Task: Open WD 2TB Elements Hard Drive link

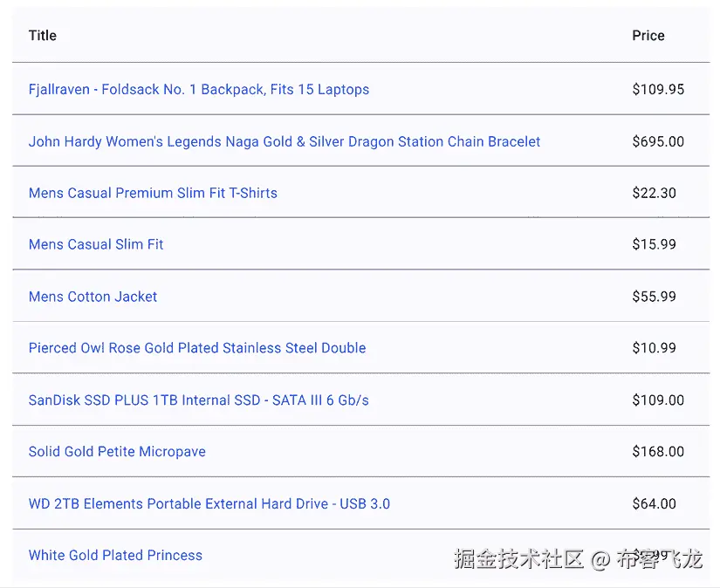Action: click(x=209, y=503)
